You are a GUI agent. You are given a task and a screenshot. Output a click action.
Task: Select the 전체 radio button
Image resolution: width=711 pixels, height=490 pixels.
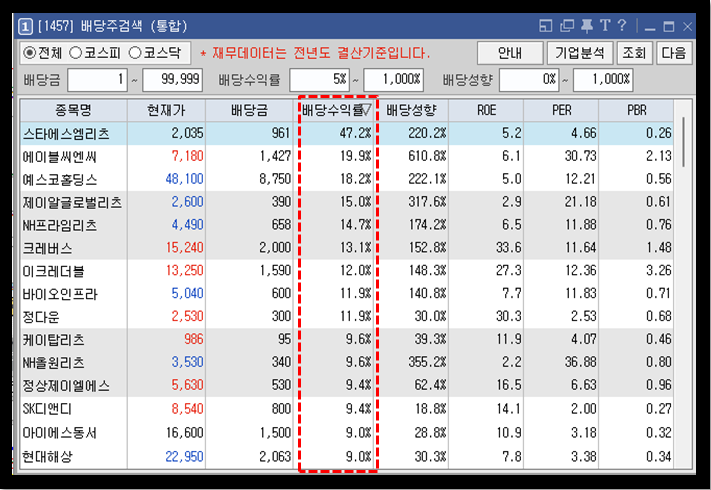[x=29, y=53]
